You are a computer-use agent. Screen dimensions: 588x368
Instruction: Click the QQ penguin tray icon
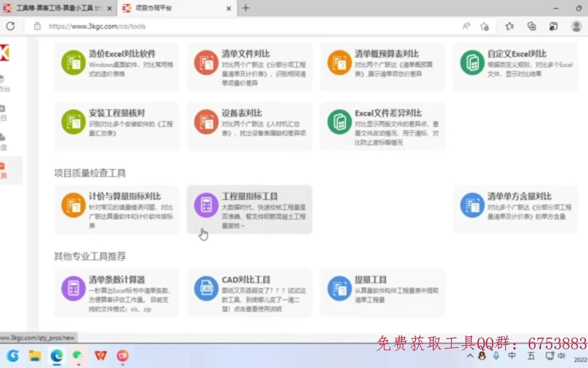(x=482, y=356)
